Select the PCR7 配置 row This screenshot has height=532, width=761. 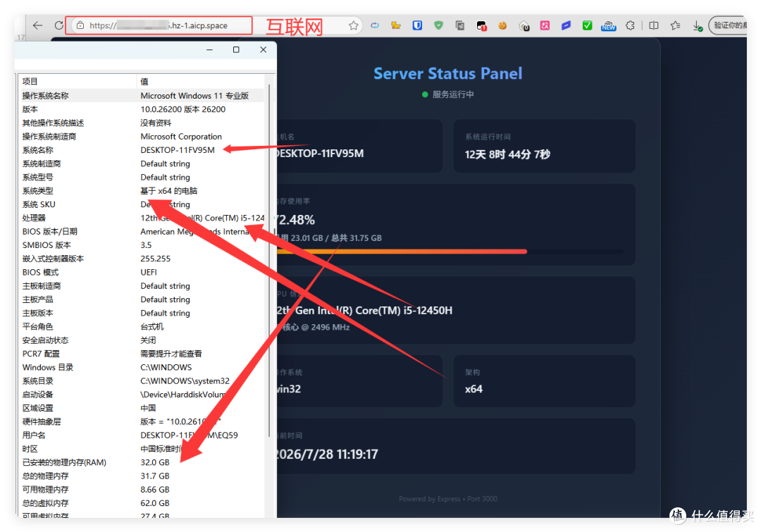coord(142,354)
